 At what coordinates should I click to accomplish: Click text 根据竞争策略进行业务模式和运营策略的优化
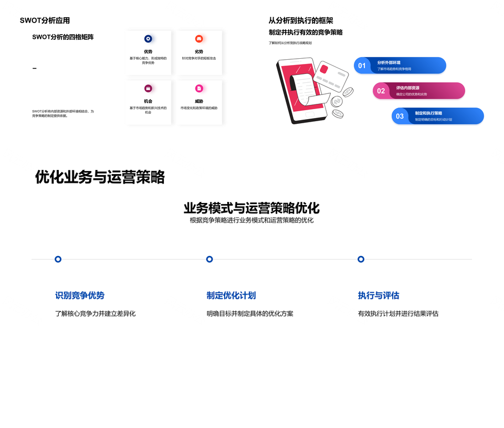[x=251, y=220]
